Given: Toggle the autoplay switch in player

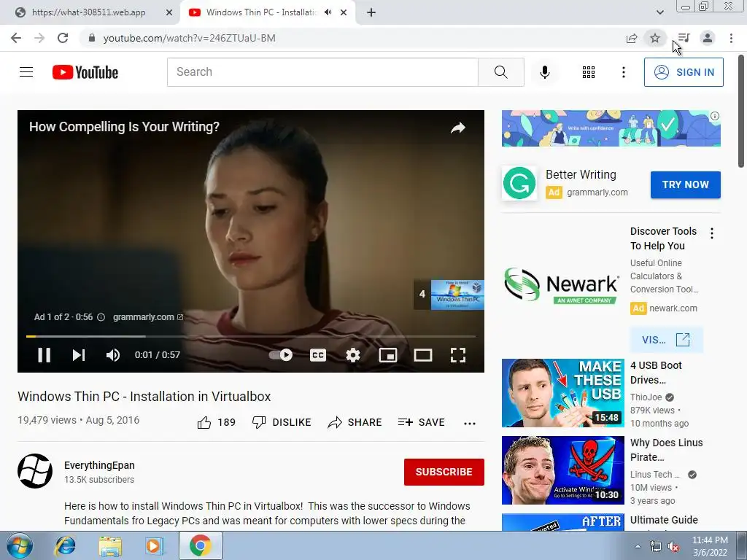Looking at the screenshot, I should (x=281, y=355).
